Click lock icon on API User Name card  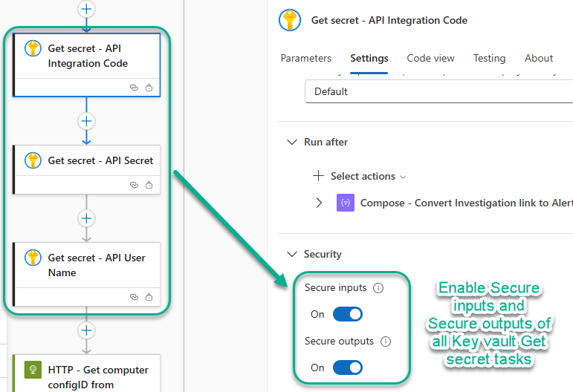(149, 296)
